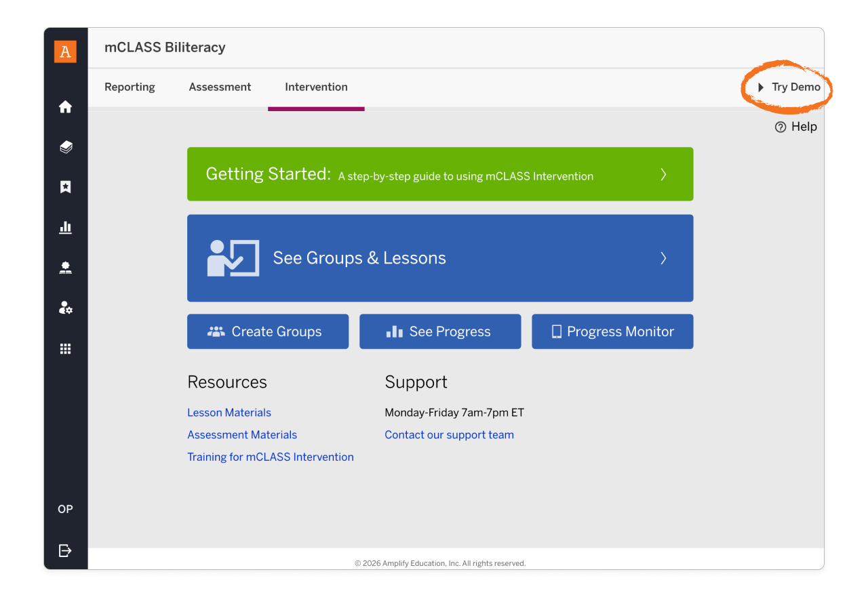The width and height of the screenshot is (868, 597).
Task: Click the people group icon on Create Groups
Action: pyautogui.click(x=216, y=331)
